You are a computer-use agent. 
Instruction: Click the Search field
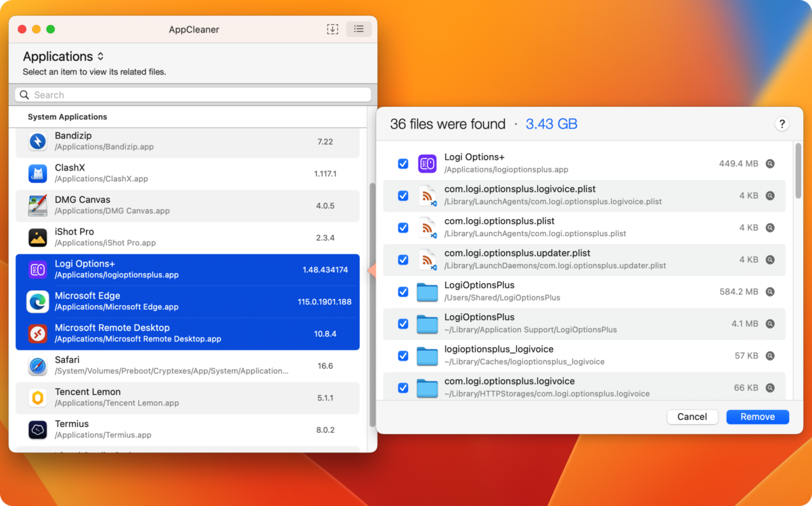pyautogui.click(x=193, y=95)
